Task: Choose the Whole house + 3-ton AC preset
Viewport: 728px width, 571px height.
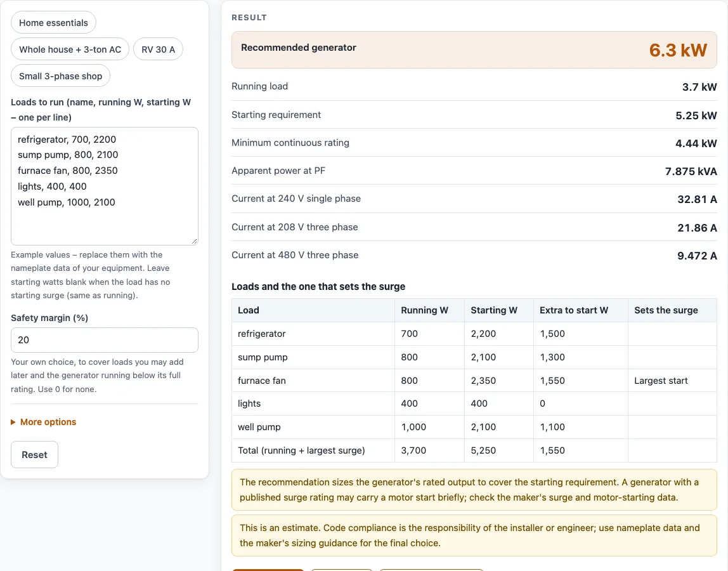Action: coord(70,49)
